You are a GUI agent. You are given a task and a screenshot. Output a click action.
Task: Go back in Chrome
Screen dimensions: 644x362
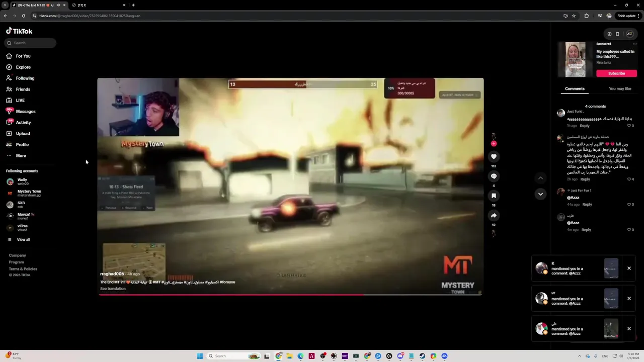pyautogui.click(x=5, y=16)
